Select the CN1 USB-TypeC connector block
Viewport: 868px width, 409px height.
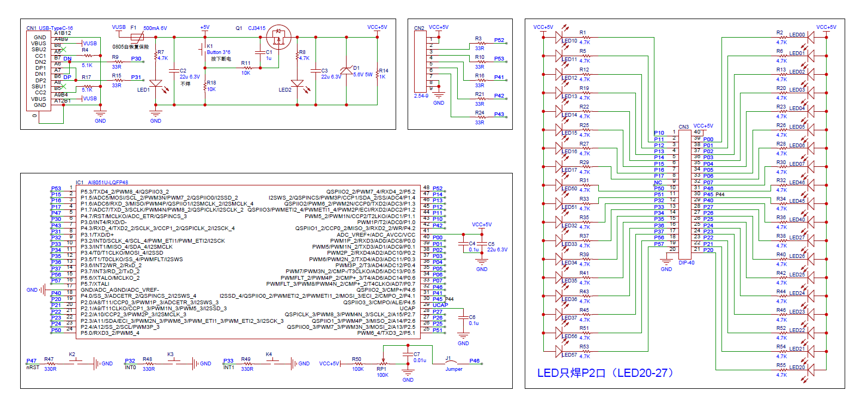pos(39,71)
